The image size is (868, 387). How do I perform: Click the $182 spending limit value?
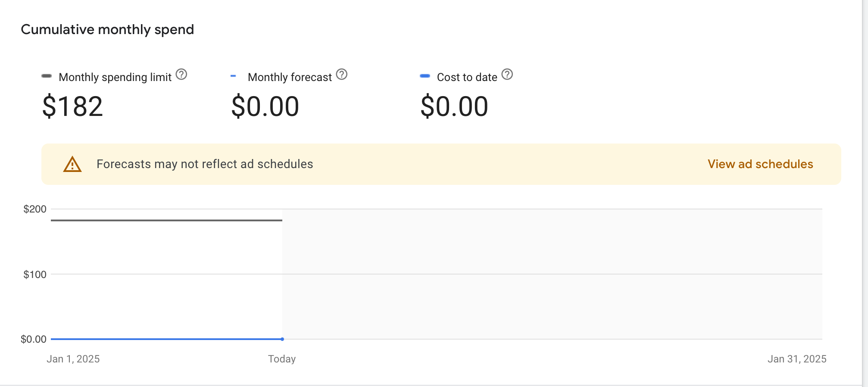72,106
